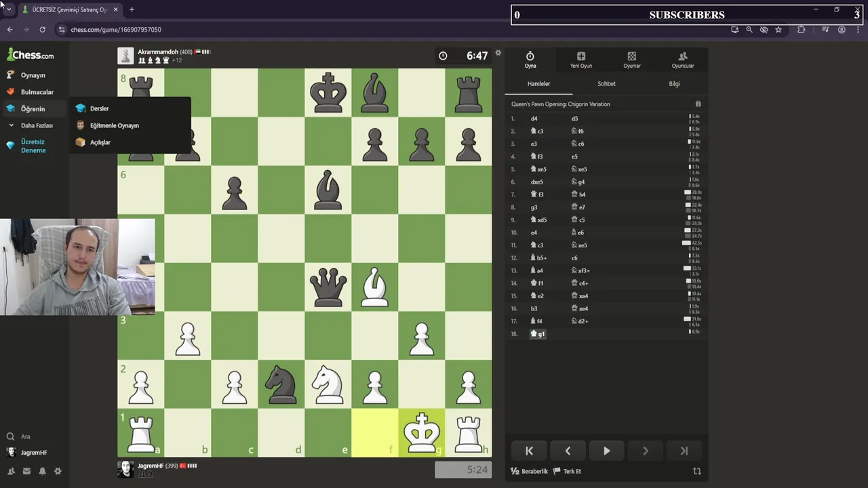868x488 pixels.
Task: Click the browser address bar URL
Action: click(116, 30)
